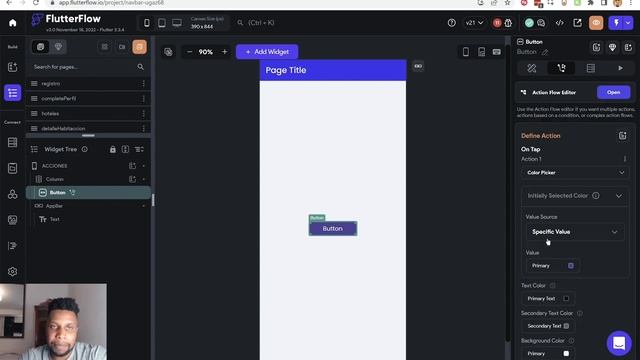The image size is (640, 360).
Task: Open the registro page options menu
Action: coord(143,84)
